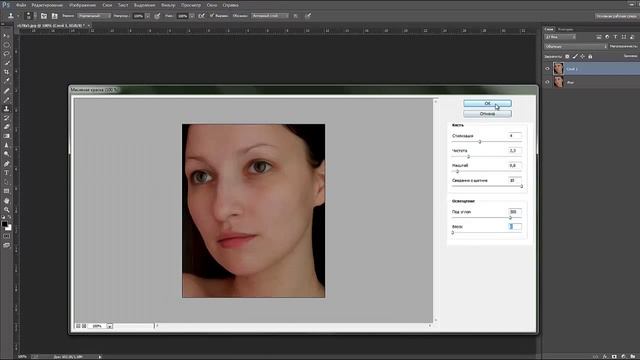Toggle type layer filter in Layers panel
Screen dimensions: 640x360
click(615, 37)
